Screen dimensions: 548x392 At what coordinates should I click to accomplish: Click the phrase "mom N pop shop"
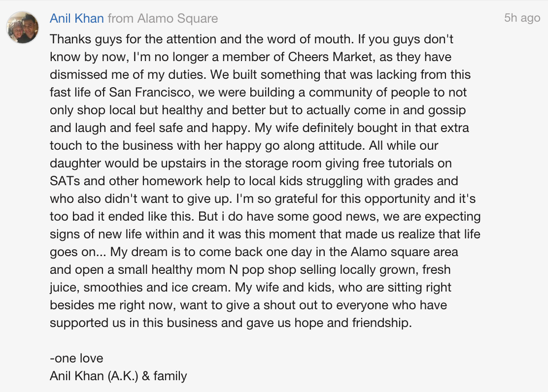point(247,270)
